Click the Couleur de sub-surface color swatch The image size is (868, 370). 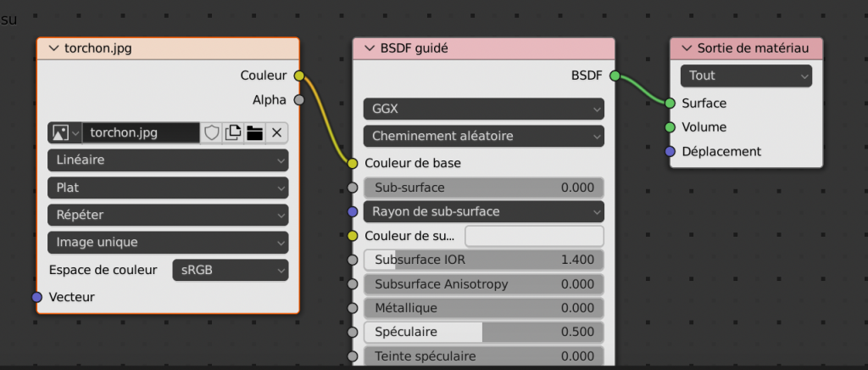coord(534,235)
